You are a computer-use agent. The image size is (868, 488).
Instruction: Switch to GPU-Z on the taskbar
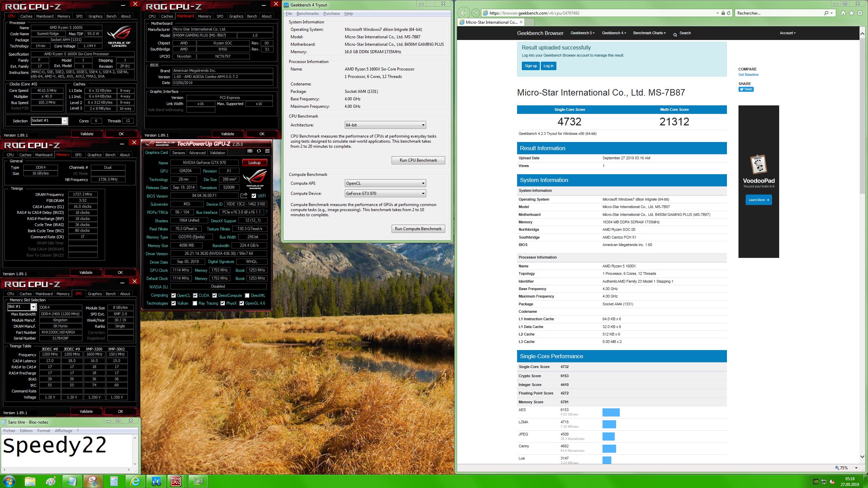tap(198, 481)
